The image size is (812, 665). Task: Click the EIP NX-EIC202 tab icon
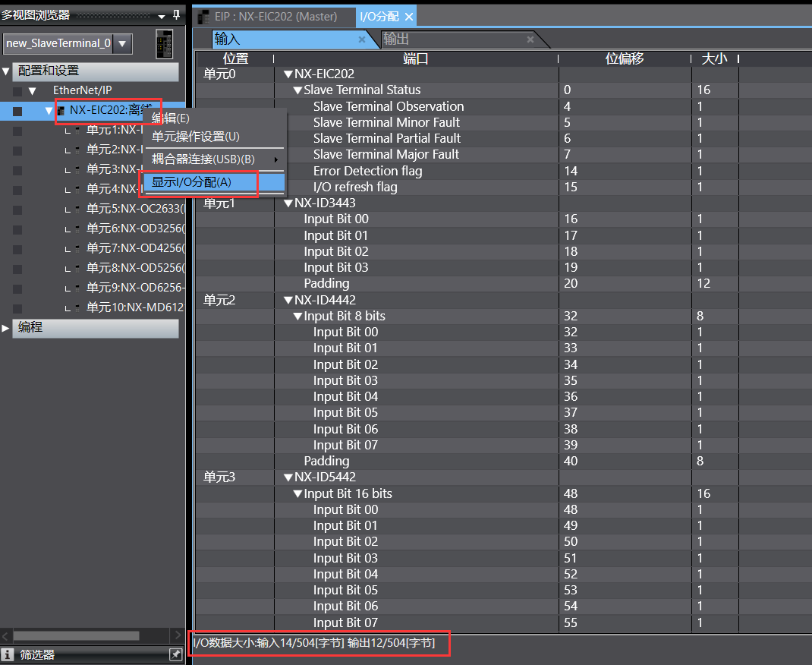tap(203, 17)
